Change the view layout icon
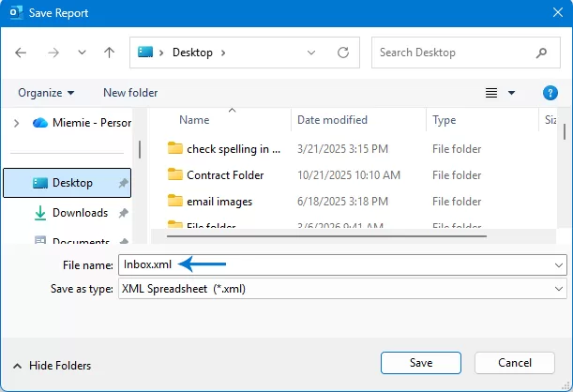This screenshot has width=573, height=392. pyautogui.click(x=491, y=93)
